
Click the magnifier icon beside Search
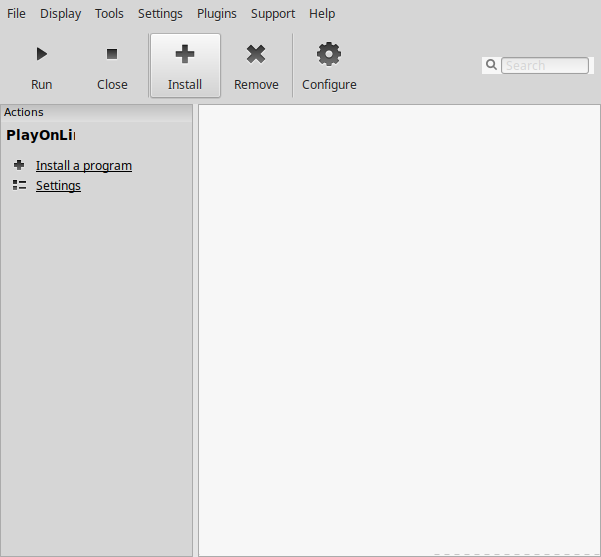(491, 65)
